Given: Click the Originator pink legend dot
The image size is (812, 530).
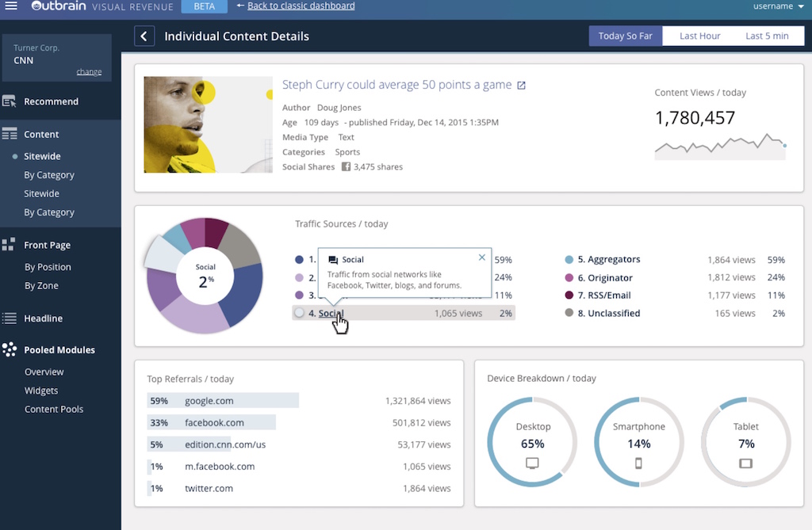Looking at the screenshot, I should point(569,277).
